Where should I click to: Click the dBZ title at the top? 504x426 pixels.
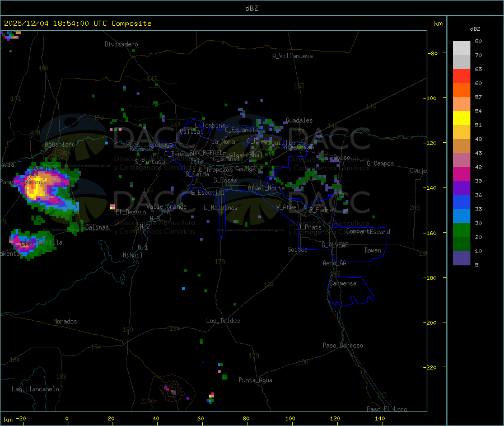pyautogui.click(x=251, y=8)
